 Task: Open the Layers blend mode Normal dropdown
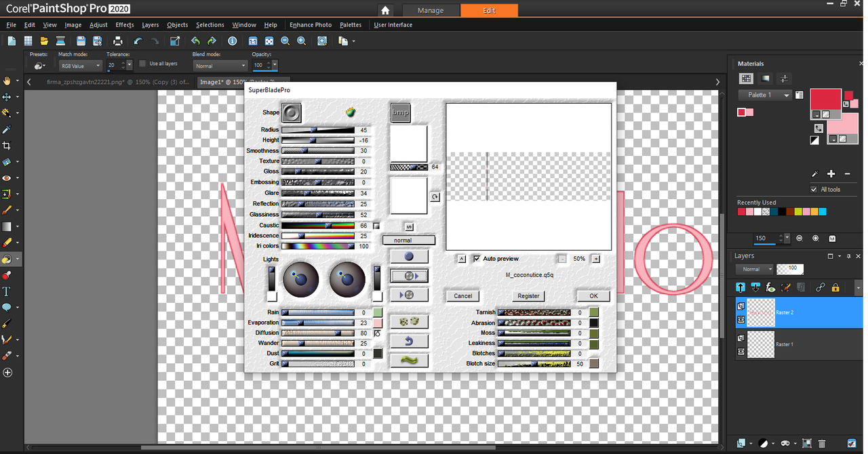point(753,269)
